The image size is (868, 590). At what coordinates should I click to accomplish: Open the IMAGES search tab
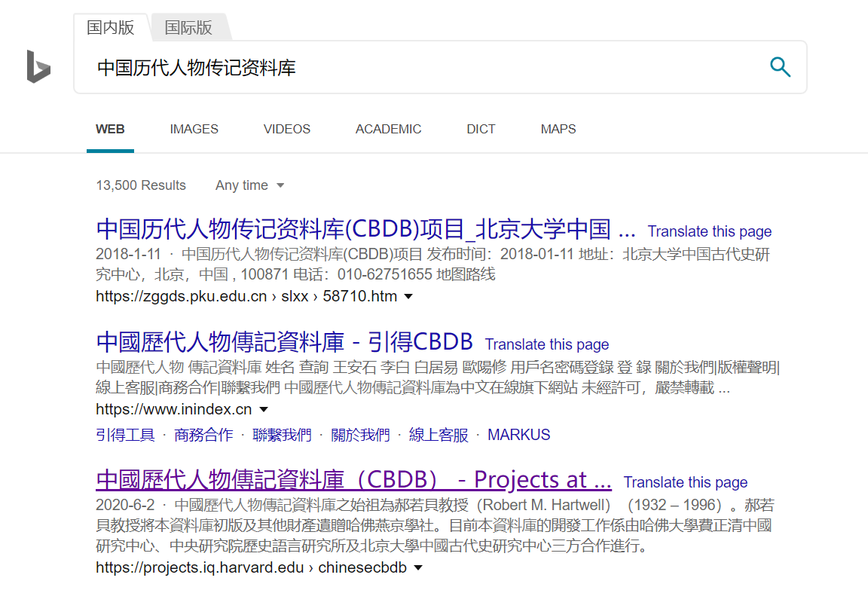coord(194,129)
